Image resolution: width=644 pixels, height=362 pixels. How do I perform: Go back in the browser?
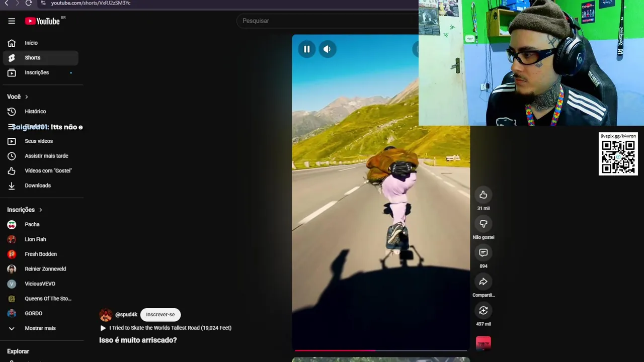[7, 3]
